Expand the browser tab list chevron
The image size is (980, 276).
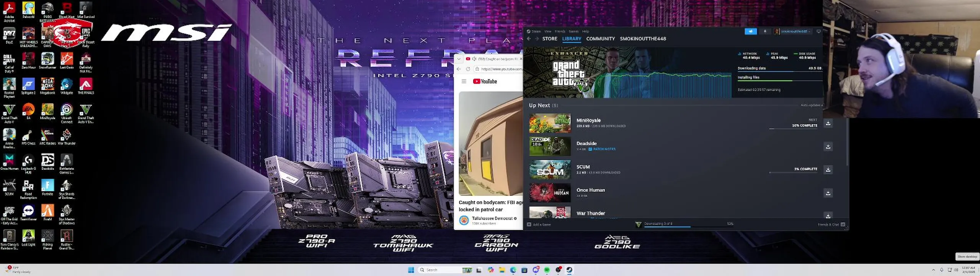click(x=459, y=59)
